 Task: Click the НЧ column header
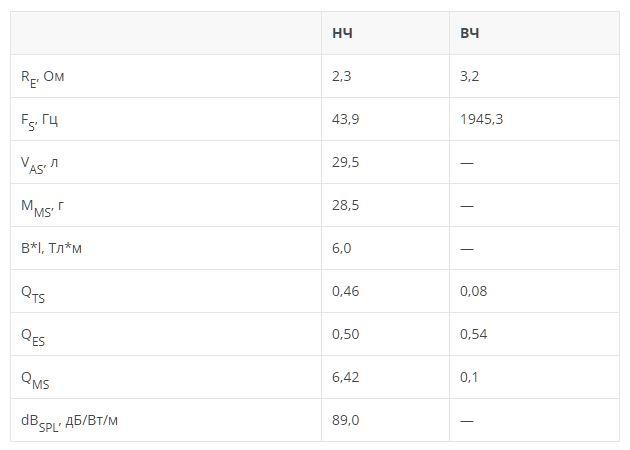coord(342,33)
